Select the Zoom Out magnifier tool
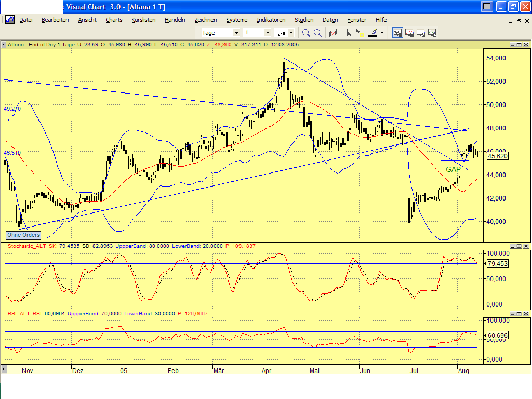The image size is (532, 399). click(305, 32)
